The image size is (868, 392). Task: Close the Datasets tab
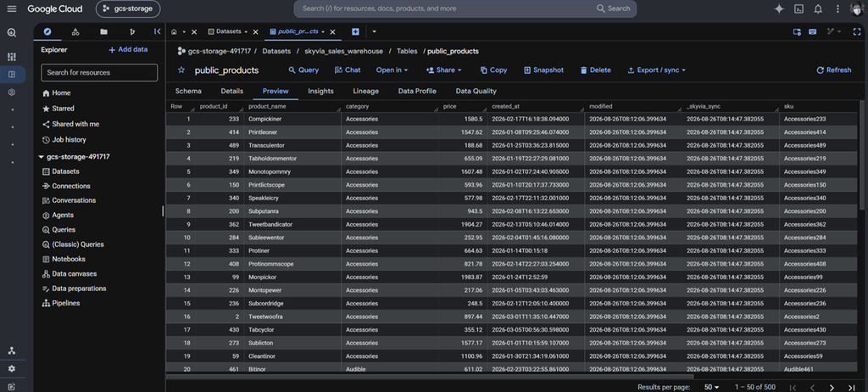click(256, 32)
